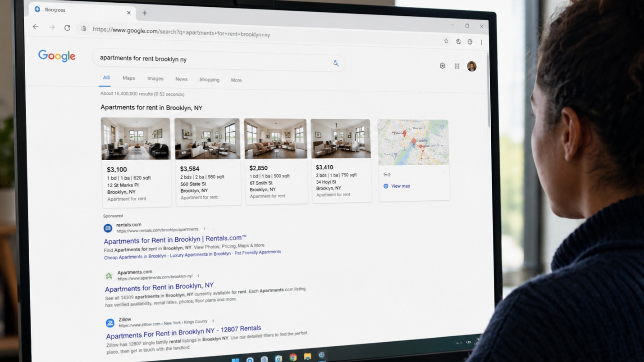This screenshot has width=644, height=362.
Task: Open Apartments for Rent in Brooklyn Rentals.com link
Action: 175,239
